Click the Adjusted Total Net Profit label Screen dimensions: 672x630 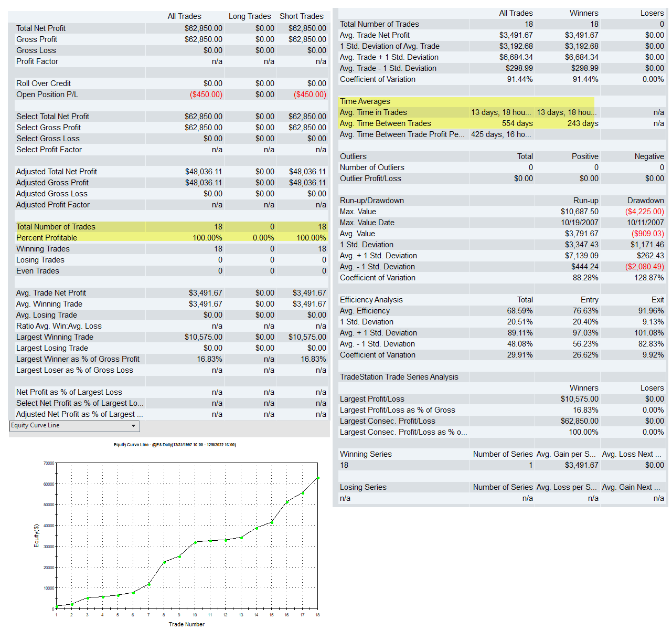(x=57, y=172)
